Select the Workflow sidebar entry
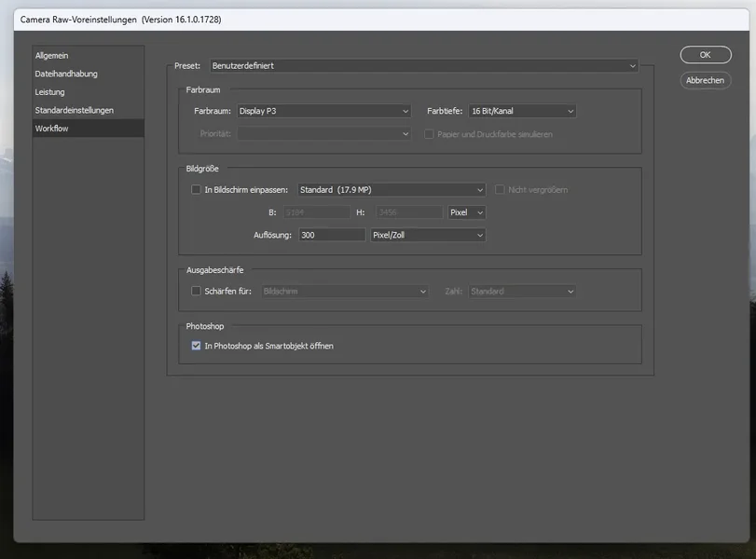 pyautogui.click(x=88, y=129)
